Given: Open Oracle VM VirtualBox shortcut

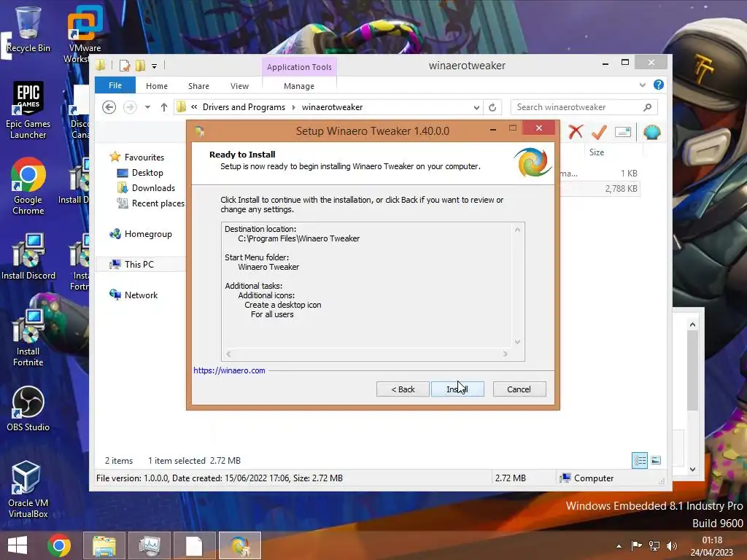Looking at the screenshot, I should pyautogui.click(x=28, y=489).
